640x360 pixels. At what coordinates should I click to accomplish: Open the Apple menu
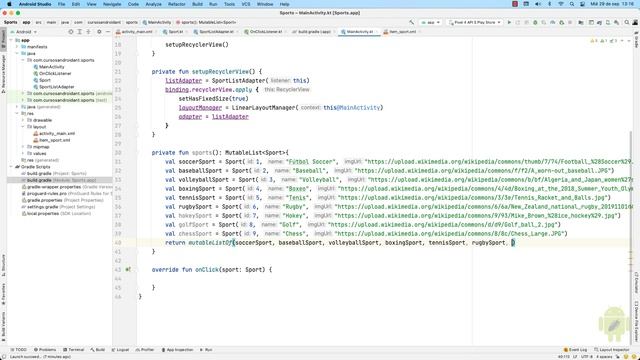click(x=9, y=4)
